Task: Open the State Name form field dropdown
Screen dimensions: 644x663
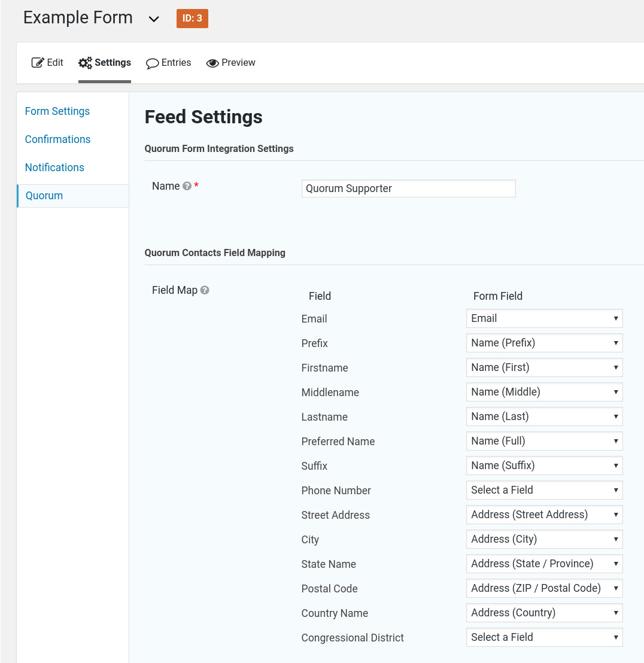Action: point(544,564)
